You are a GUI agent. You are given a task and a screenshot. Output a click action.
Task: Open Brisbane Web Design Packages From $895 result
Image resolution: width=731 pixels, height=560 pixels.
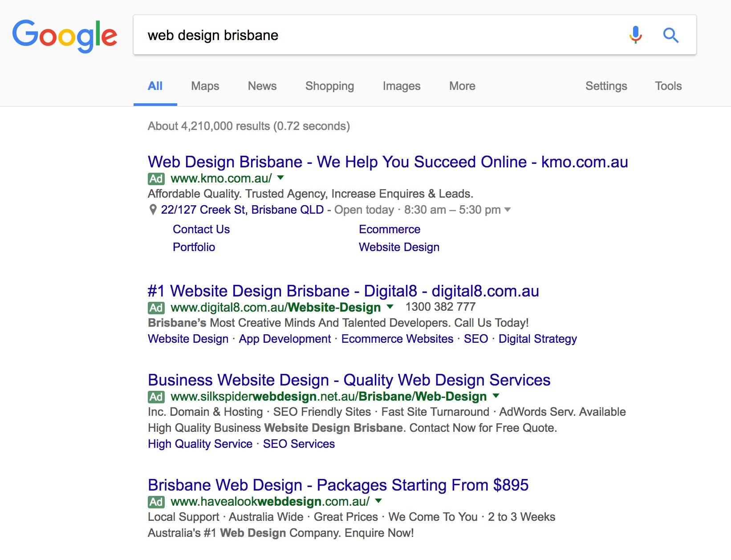(338, 485)
